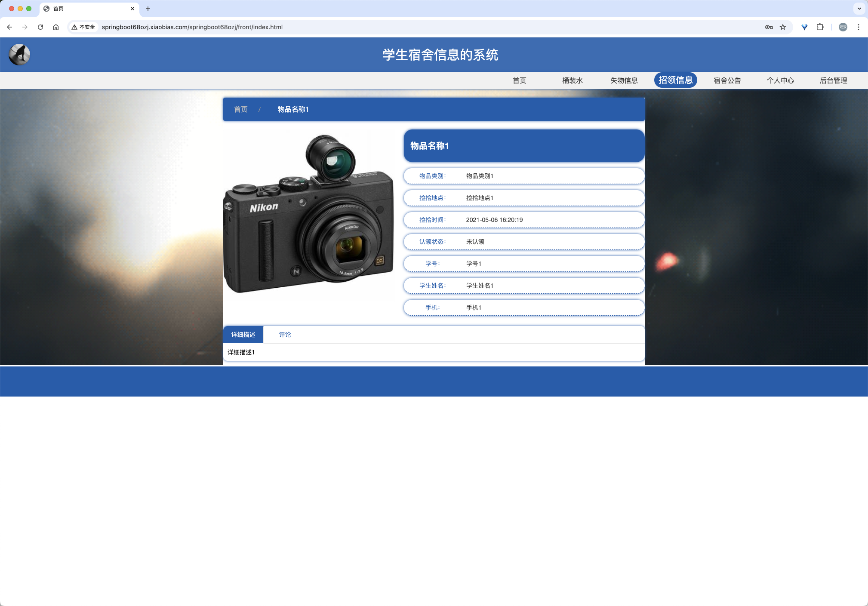Screen dimensions: 868x606
Task: Click the date 2021-05-06 16:20:19
Action: 494,220
